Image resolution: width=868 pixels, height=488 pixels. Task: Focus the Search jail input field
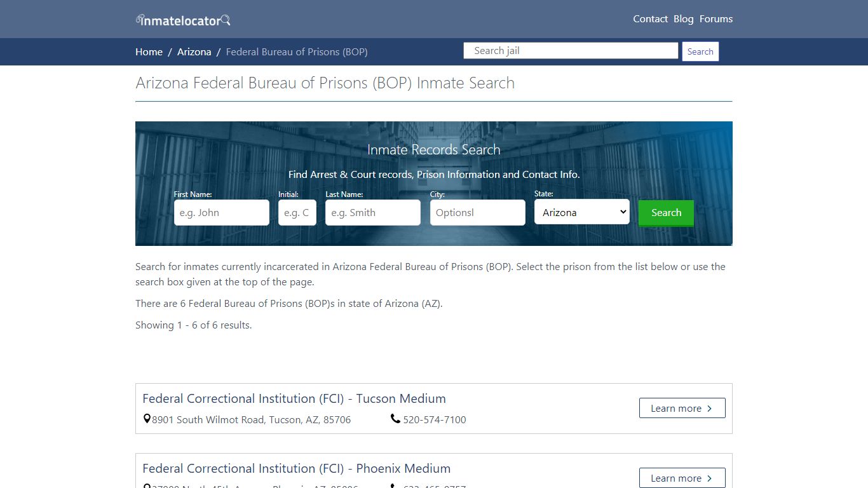click(571, 51)
